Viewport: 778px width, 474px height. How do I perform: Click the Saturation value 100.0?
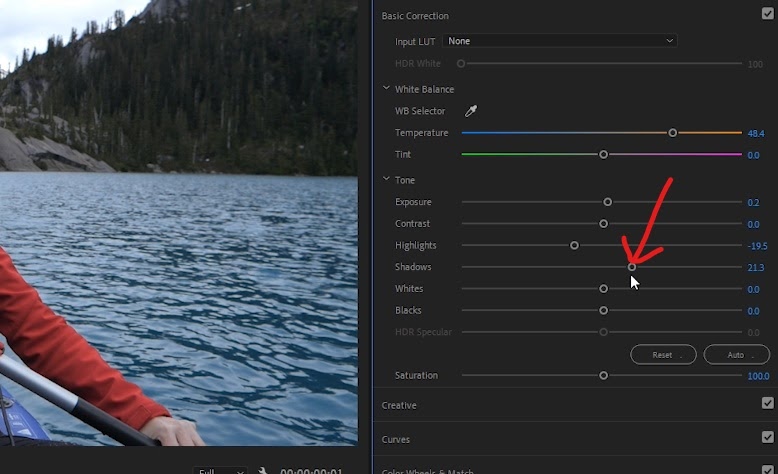(x=758, y=376)
